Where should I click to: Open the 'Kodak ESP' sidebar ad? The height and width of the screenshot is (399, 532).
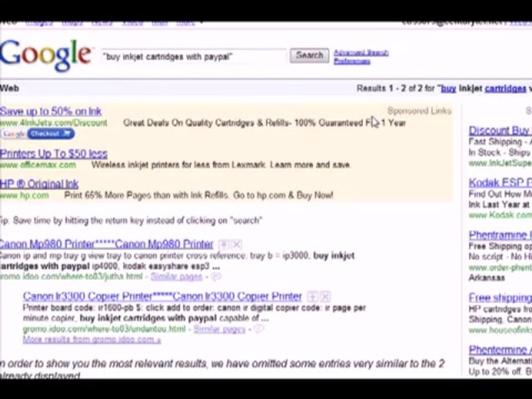pyautogui.click(x=500, y=183)
